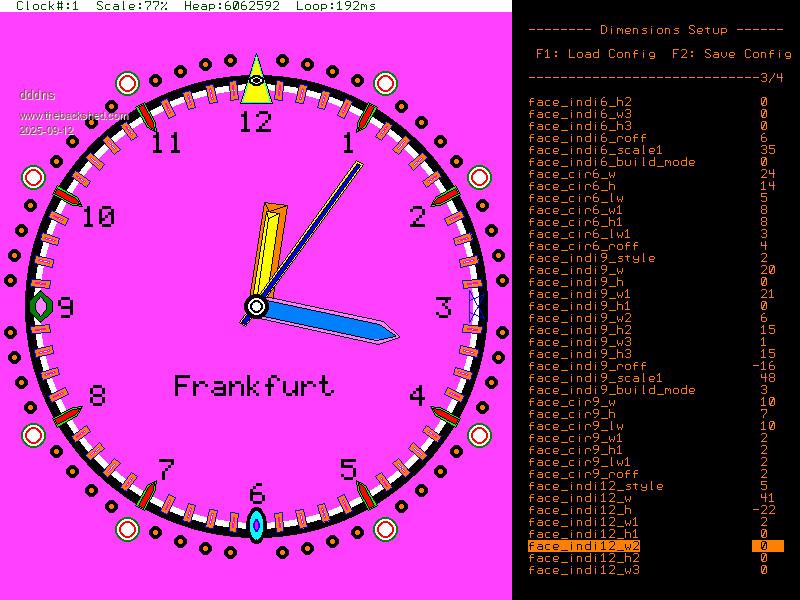Click the orange highlighted value for face_indi12_w2
The height and width of the screenshot is (600, 800).
(x=766, y=546)
